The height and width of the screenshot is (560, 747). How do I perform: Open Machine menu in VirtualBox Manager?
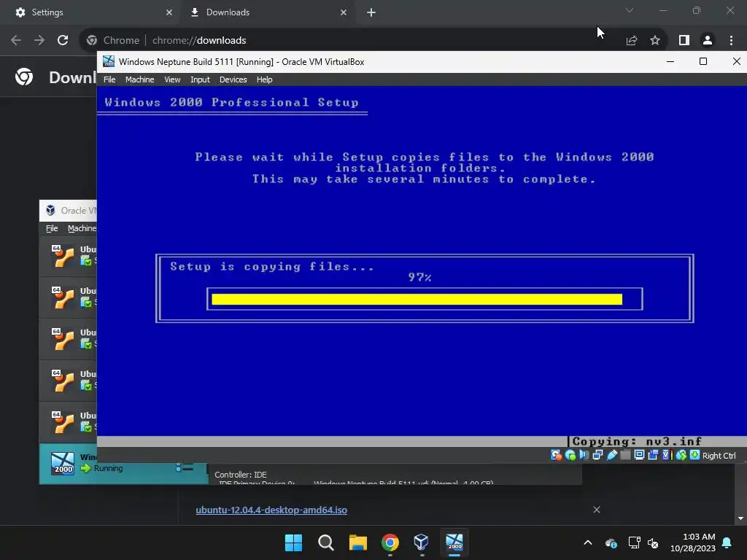click(82, 228)
